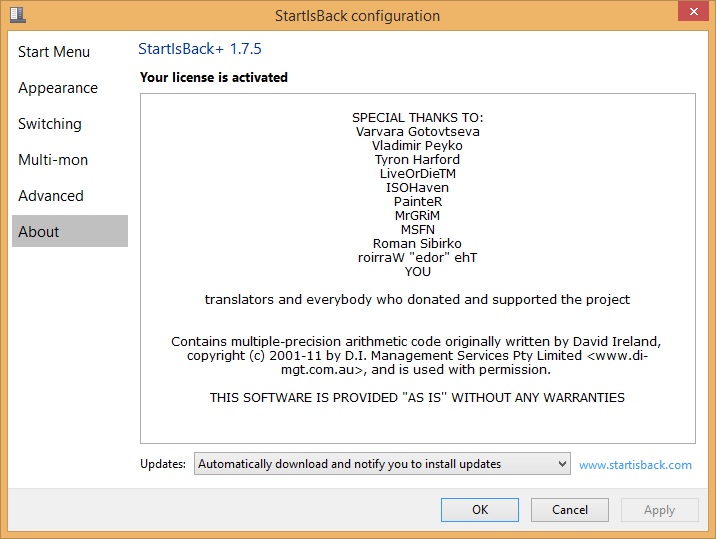Select the About tab in sidebar
The height and width of the screenshot is (539, 716).
[70, 231]
